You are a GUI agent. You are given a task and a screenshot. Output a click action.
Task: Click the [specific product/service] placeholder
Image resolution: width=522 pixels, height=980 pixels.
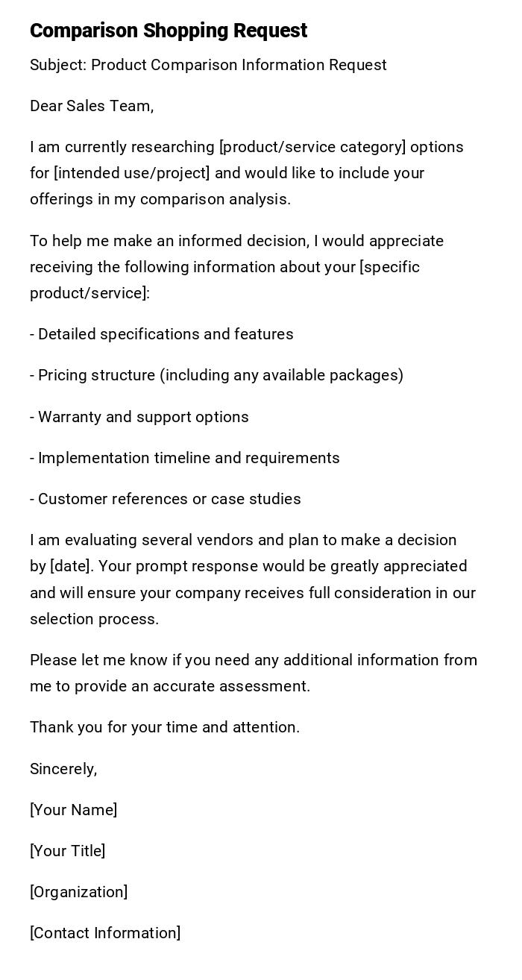pos(389,267)
